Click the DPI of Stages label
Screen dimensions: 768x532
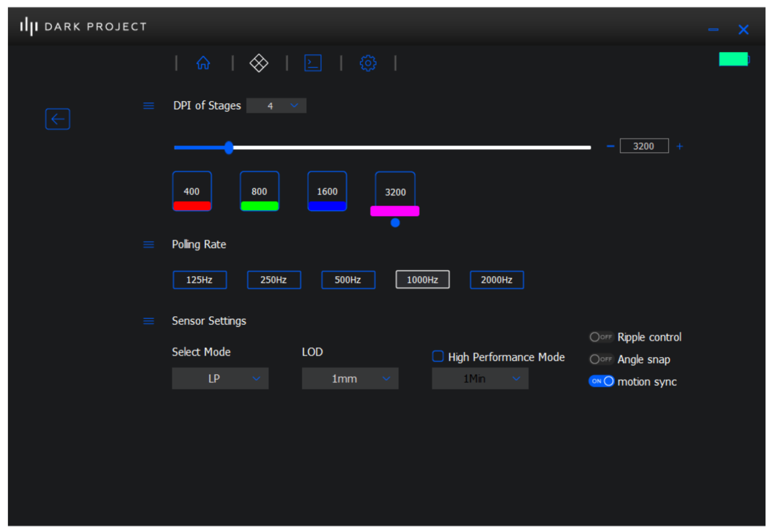[x=207, y=105]
